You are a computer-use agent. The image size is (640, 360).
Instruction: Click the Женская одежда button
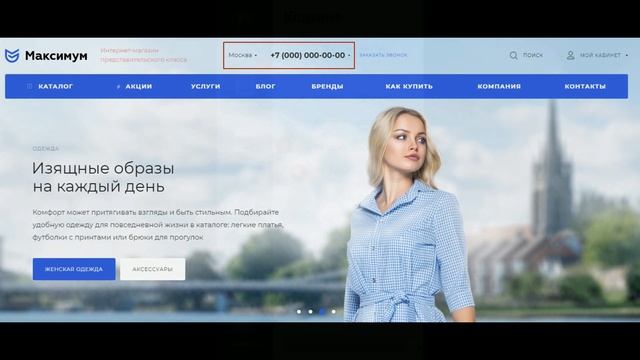click(x=74, y=269)
